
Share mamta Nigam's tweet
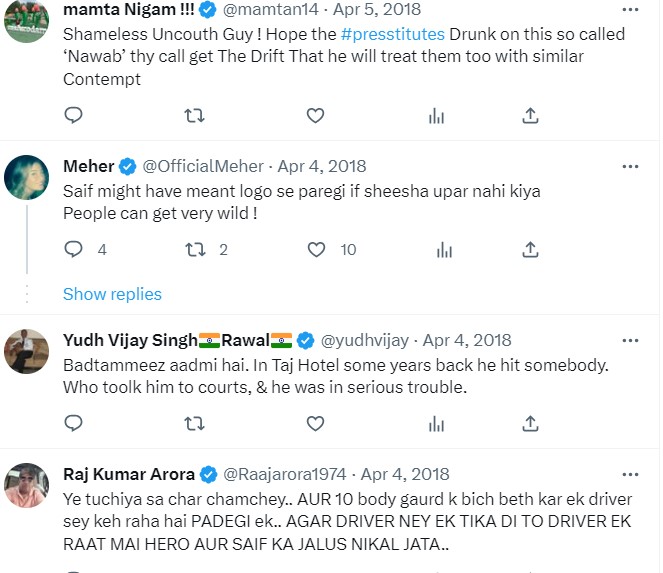click(531, 116)
